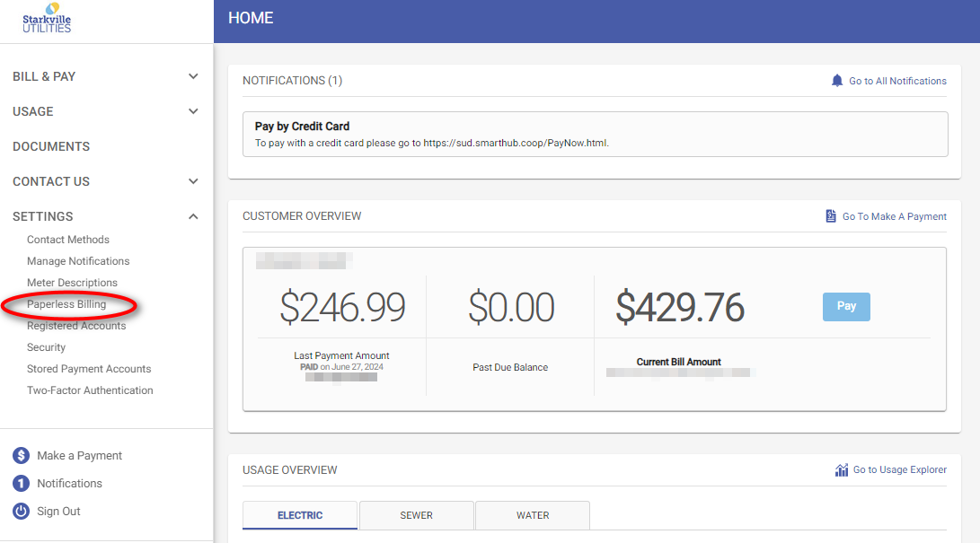980x543 pixels.
Task: Click the Starkville Utilities logo
Action: 47,17
